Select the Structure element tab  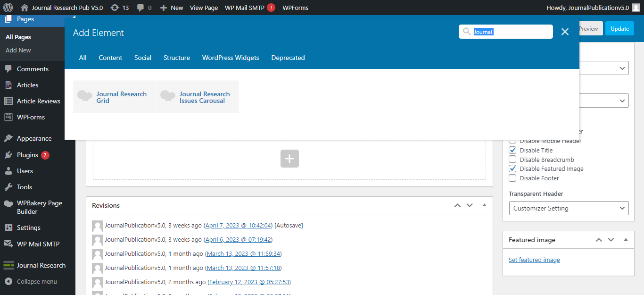coord(177,58)
